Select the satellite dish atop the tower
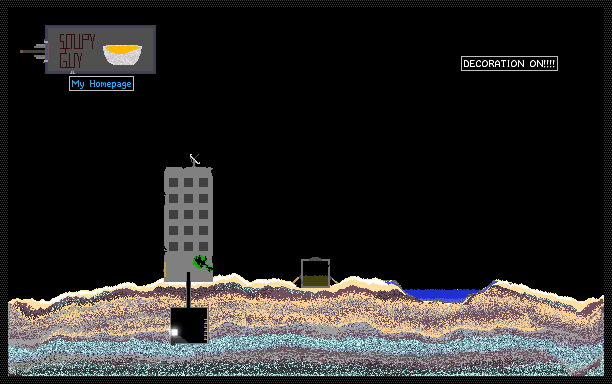This screenshot has height=384, width=612. point(194,160)
